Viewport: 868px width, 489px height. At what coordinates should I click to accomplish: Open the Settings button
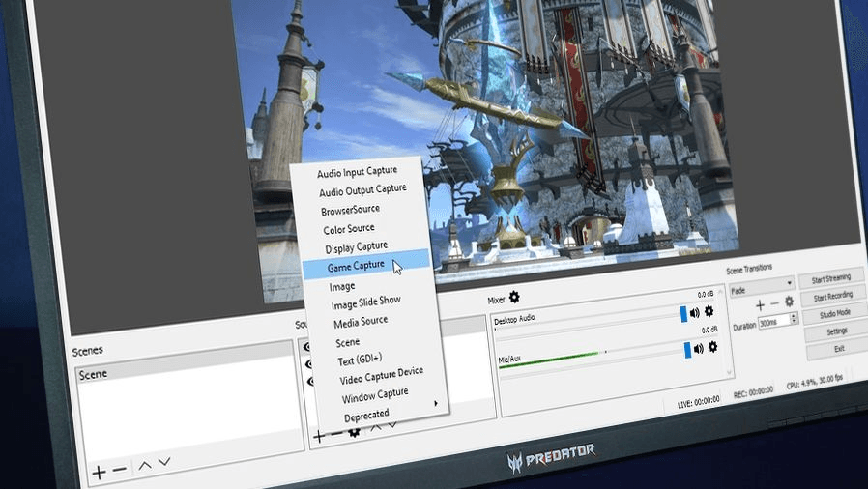(837, 331)
